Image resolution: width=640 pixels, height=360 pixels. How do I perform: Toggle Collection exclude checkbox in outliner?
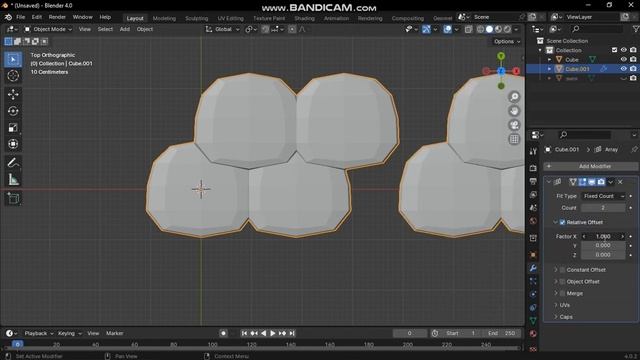coord(614,50)
